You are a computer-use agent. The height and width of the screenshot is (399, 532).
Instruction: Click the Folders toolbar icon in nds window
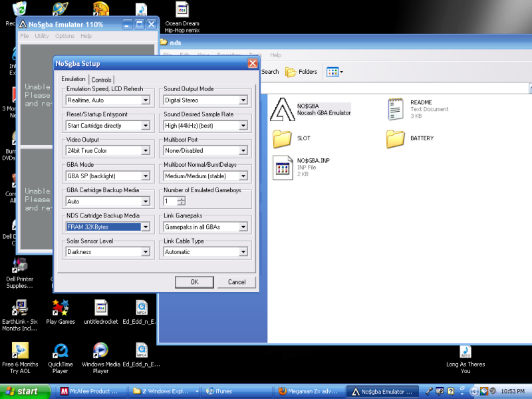click(x=301, y=72)
